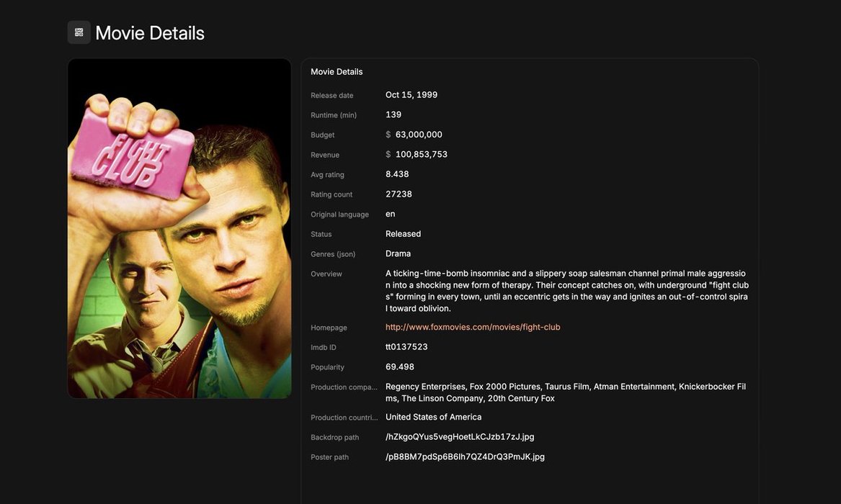The height and width of the screenshot is (504, 841).
Task: Click the poster path filename
Action: click(x=465, y=456)
